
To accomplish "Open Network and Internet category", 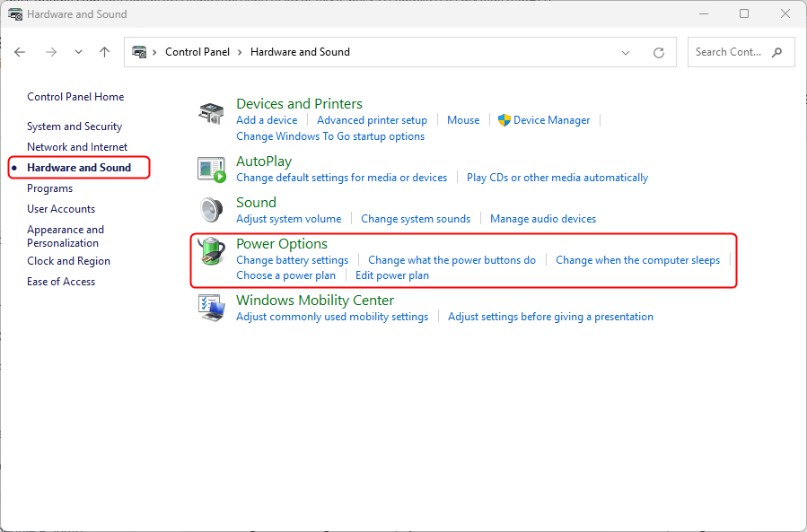I will (x=77, y=147).
